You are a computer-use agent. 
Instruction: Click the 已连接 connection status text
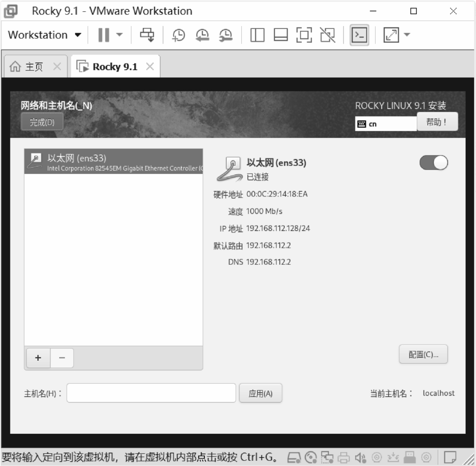tap(257, 177)
